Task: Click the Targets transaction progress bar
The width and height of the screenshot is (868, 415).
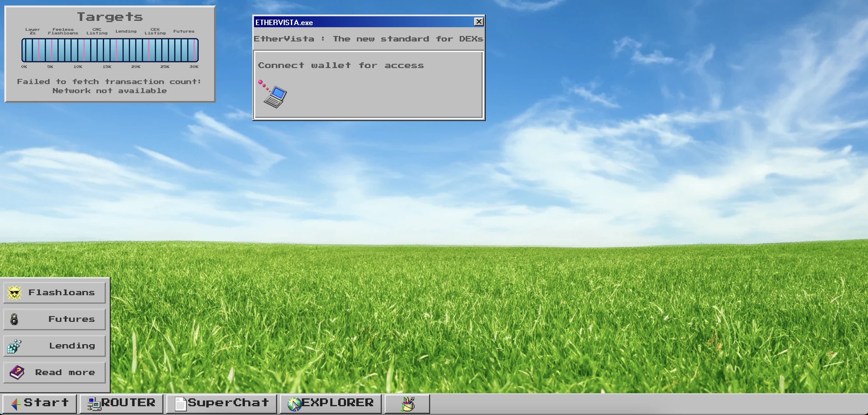Action: [110, 50]
